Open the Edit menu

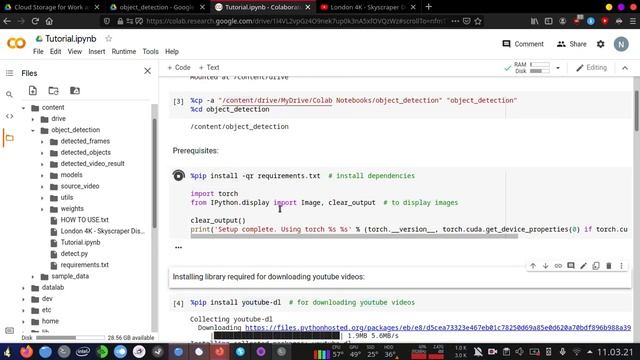(x=56, y=51)
